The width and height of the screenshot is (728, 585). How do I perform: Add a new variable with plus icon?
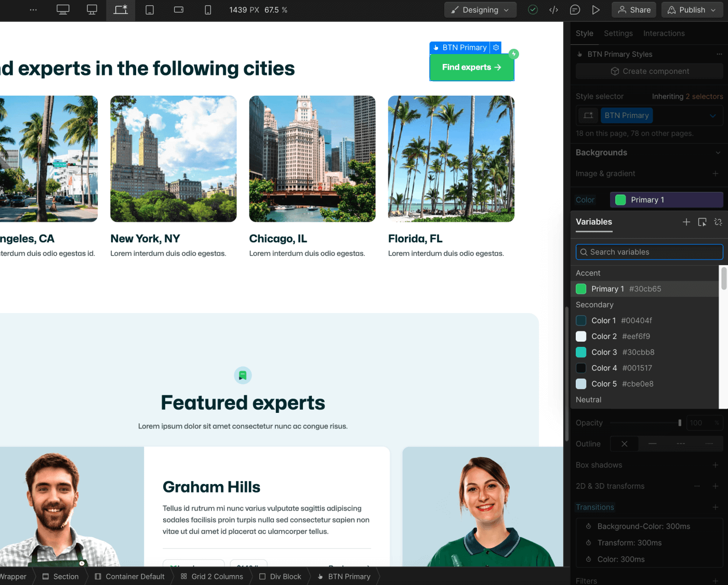tap(686, 222)
